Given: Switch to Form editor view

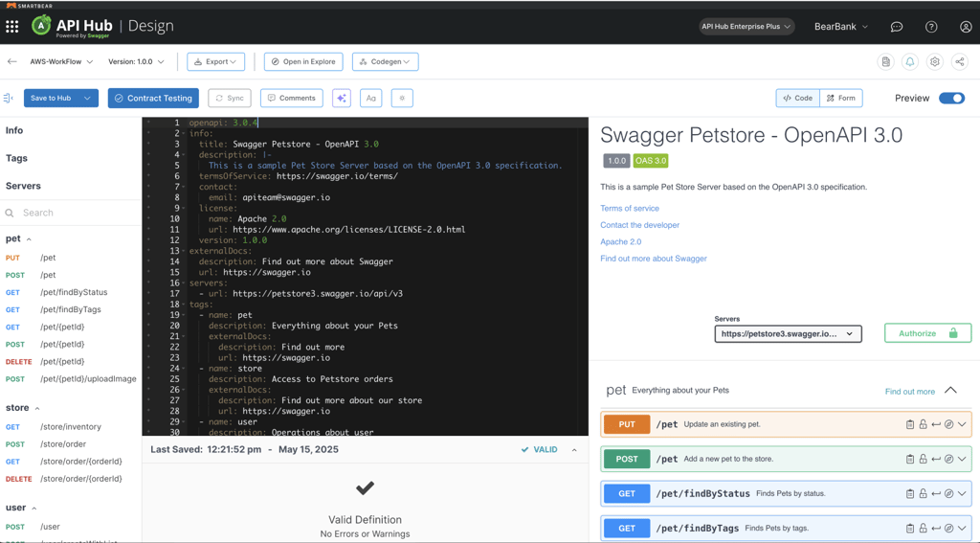Looking at the screenshot, I should pos(840,99).
